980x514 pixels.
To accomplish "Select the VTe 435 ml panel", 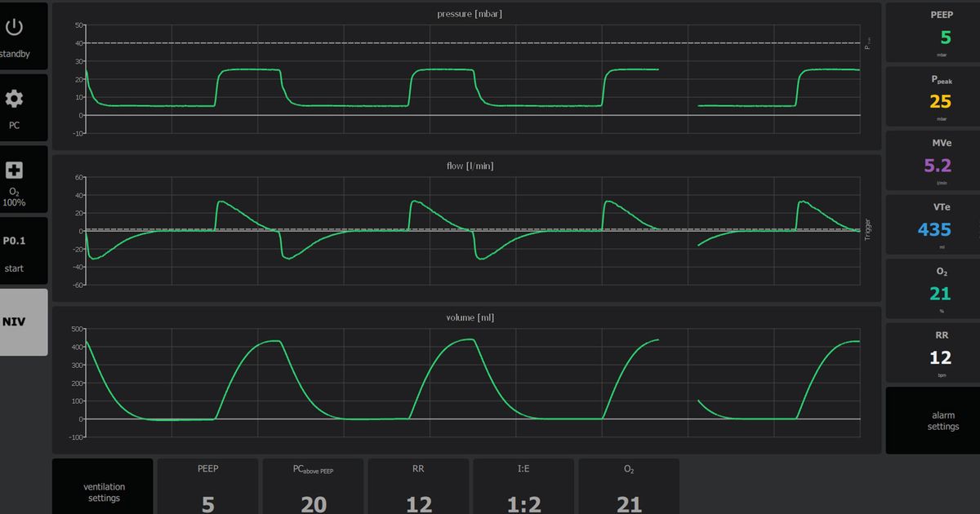I will point(933,225).
